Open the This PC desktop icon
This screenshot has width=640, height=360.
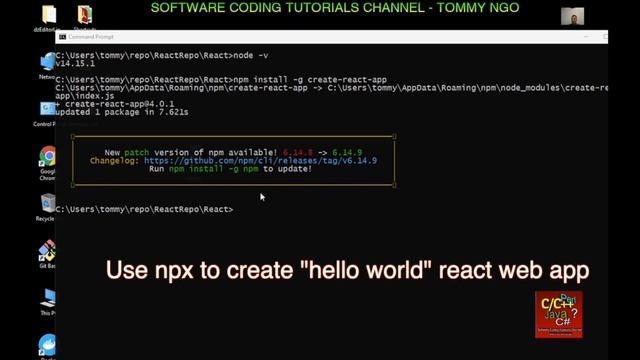tap(48, 299)
